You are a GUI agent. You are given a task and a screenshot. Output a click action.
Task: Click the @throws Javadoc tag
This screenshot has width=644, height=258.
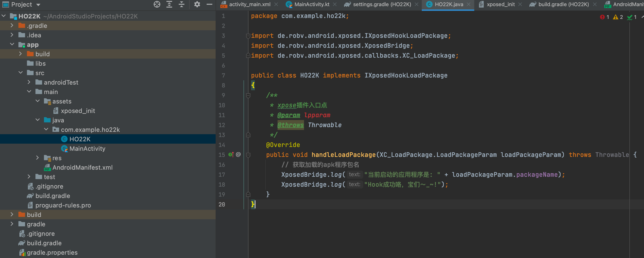(291, 125)
